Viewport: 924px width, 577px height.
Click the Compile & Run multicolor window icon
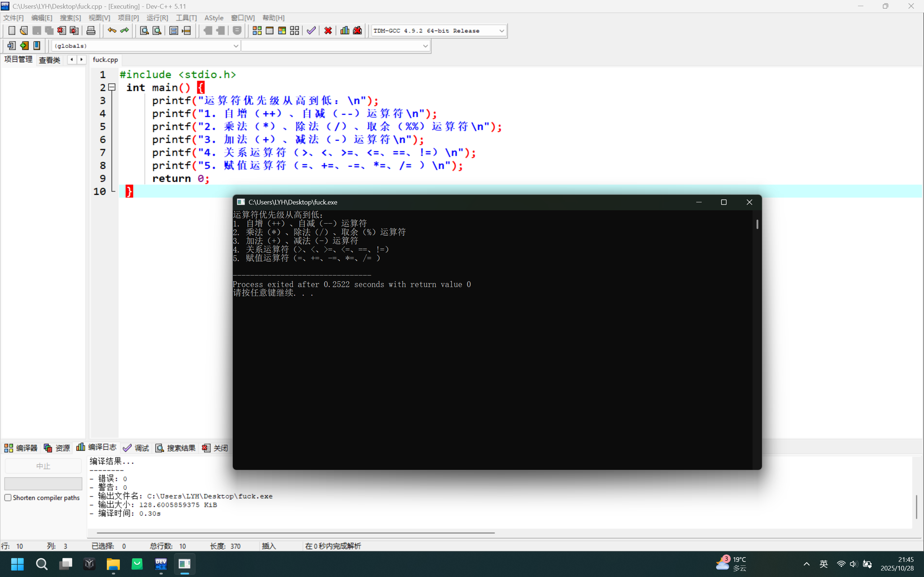point(282,31)
